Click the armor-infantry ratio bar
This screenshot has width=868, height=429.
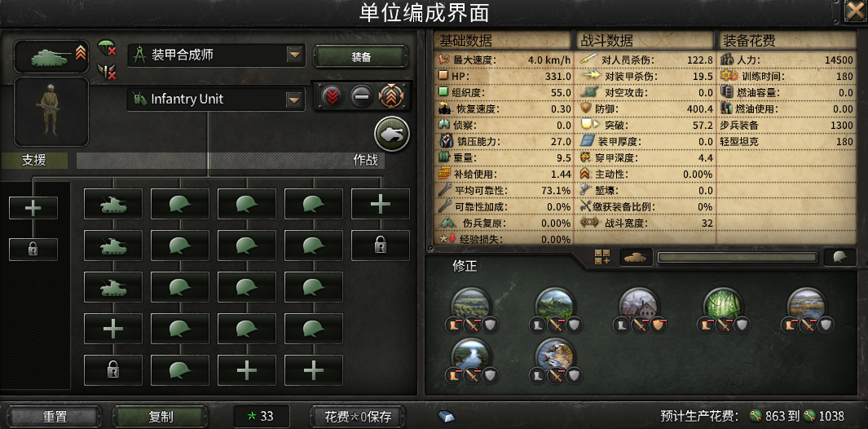click(737, 257)
